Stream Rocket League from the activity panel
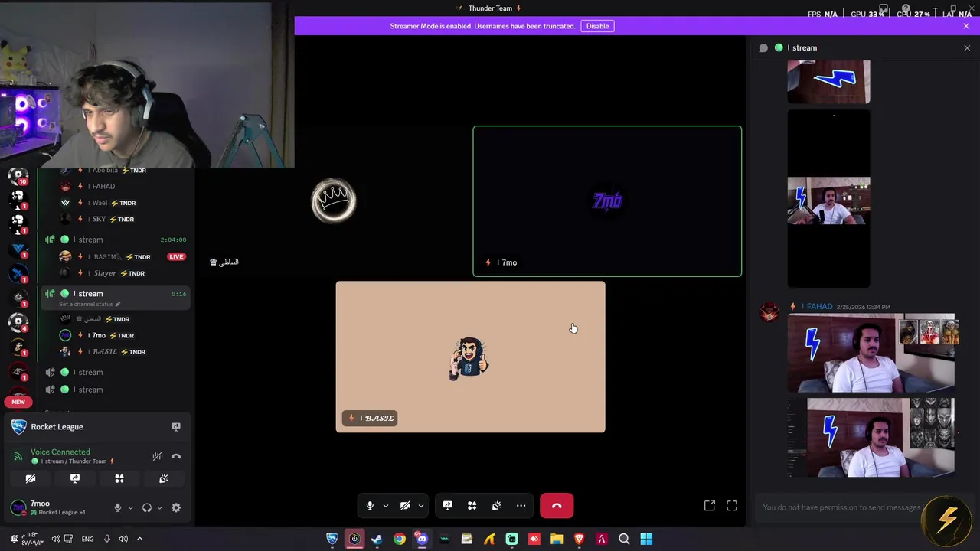Screen dimensions: 980x551 point(176,427)
